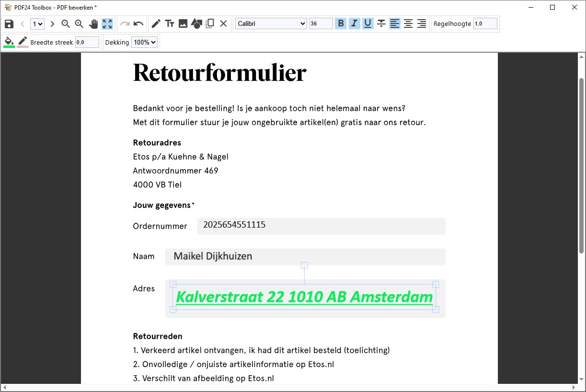The image size is (586, 392).
Task: Click the text 'Antwoordnummer 469'
Action: tap(175, 171)
